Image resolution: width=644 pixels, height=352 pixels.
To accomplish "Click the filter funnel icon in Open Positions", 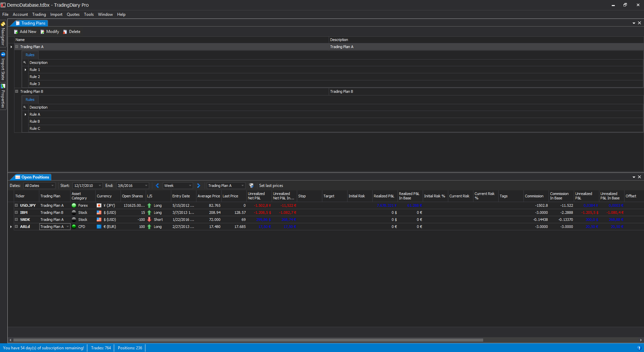I will point(251,186).
